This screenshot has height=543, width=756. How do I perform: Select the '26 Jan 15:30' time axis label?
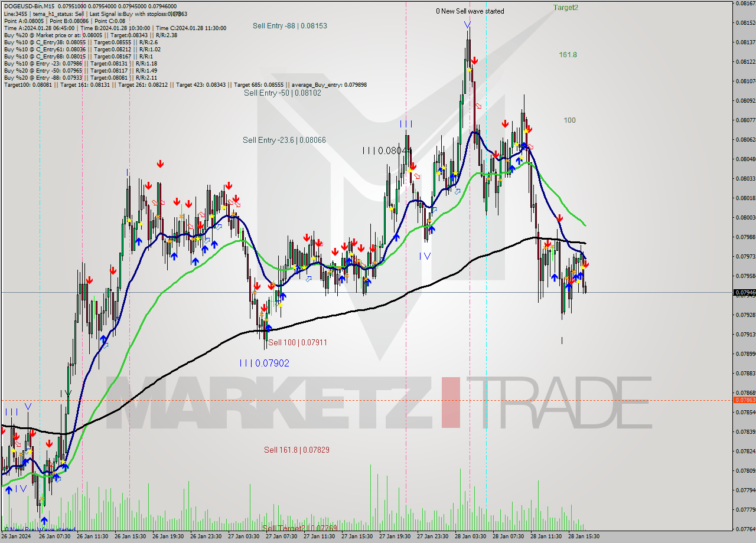click(130, 537)
